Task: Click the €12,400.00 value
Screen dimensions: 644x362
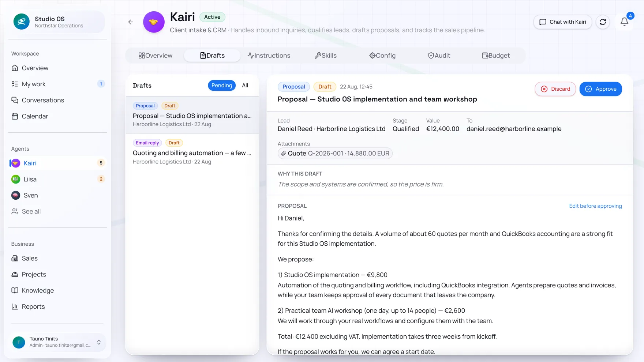Action: tap(442, 129)
